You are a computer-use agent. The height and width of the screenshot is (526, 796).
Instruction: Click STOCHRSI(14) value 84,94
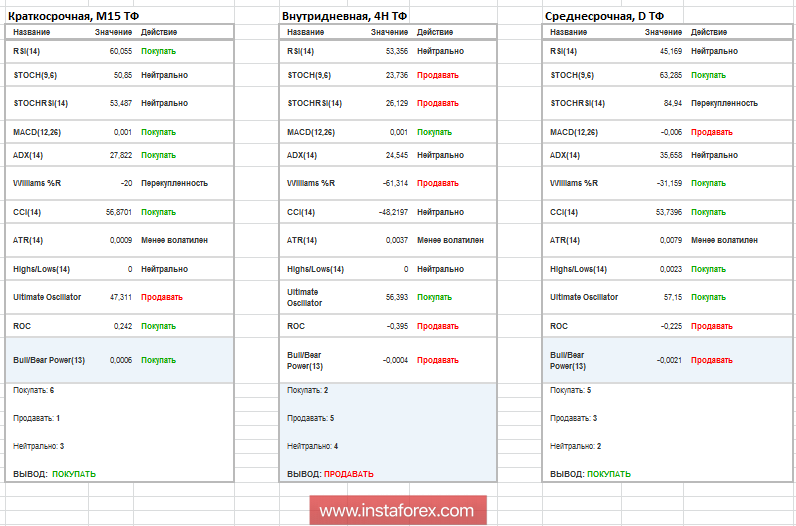[x=673, y=103]
